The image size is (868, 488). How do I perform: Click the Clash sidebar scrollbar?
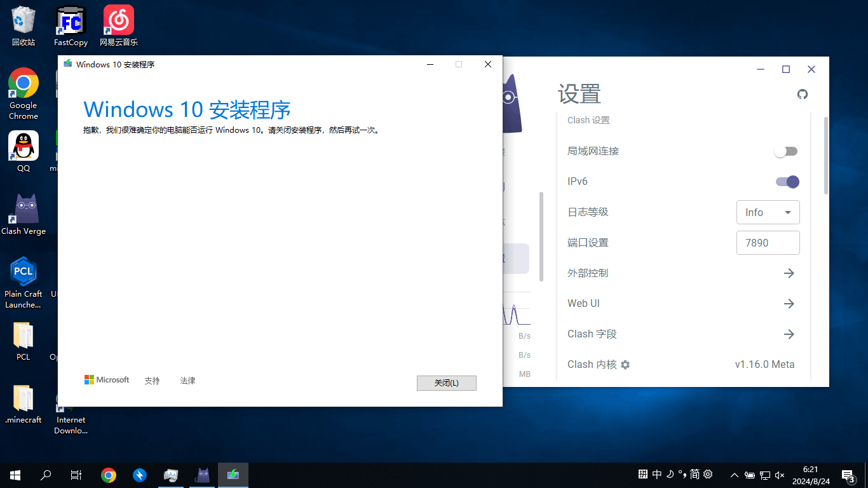(541, 236)
